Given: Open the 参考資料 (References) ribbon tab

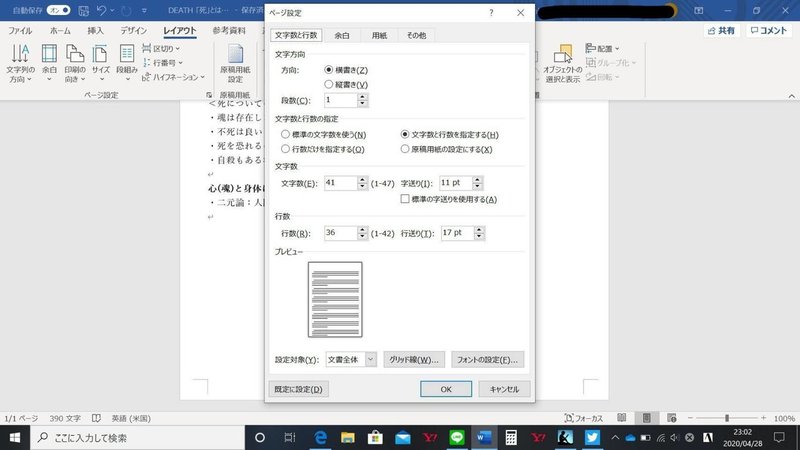Looking at the screenshot, I should (229, 31).
